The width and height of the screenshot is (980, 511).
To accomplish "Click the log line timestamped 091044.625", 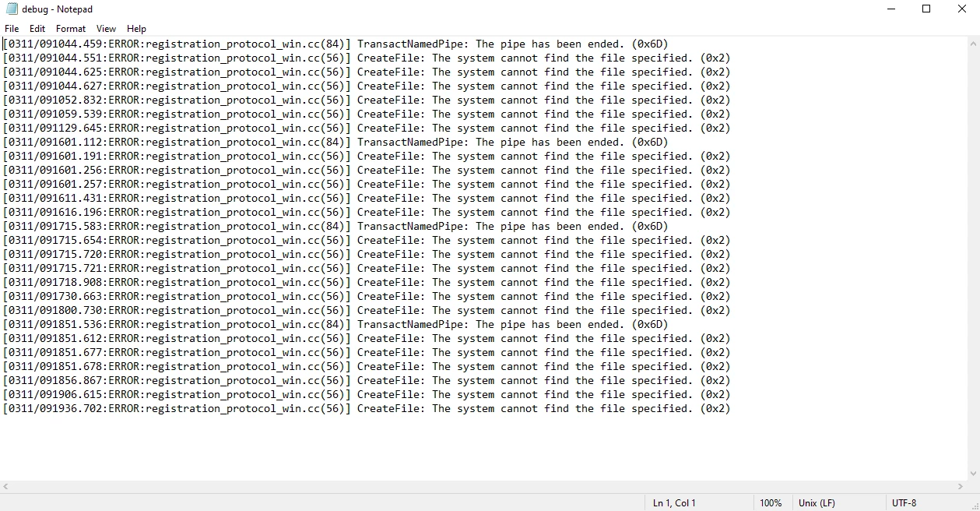I will (367, 72).
